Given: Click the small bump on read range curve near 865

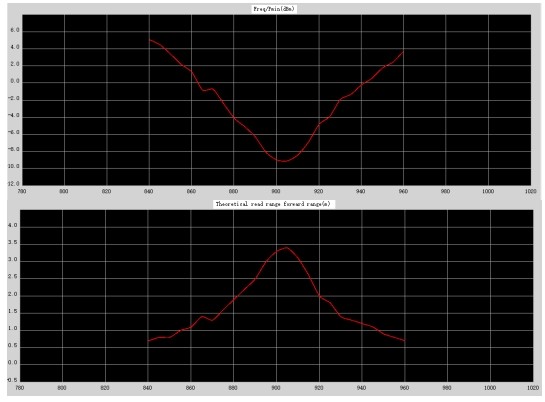Looking at the screenshot, I should (x=202, y=317).
